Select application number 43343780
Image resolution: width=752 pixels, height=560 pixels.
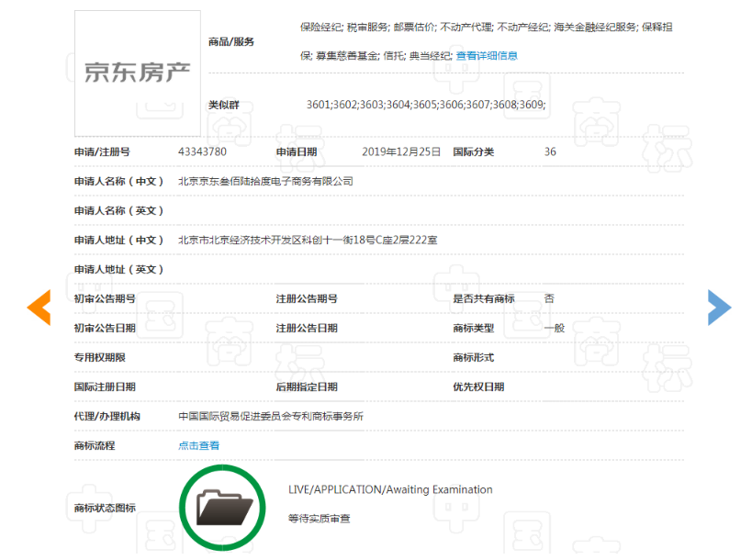point(202,152)
